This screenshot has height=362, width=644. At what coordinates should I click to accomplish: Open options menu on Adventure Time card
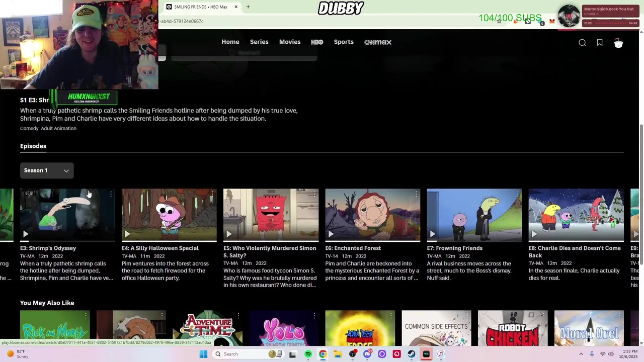pyautogui.click(x=238, y=316)
